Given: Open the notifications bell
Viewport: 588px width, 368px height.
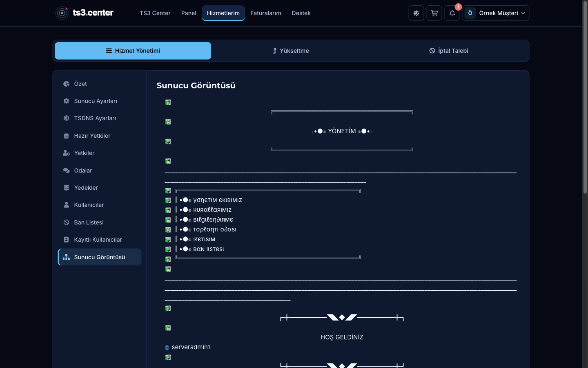Looking at the screenshot, I should click(x=452, y=13).
